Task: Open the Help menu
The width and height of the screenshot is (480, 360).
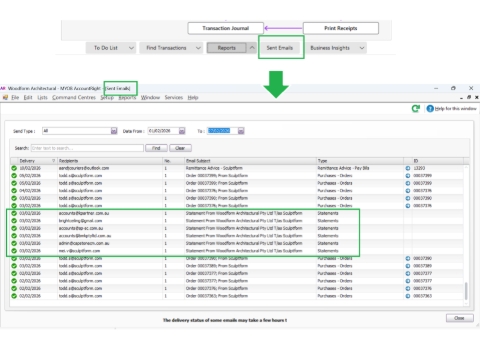Action: (193, 97)
